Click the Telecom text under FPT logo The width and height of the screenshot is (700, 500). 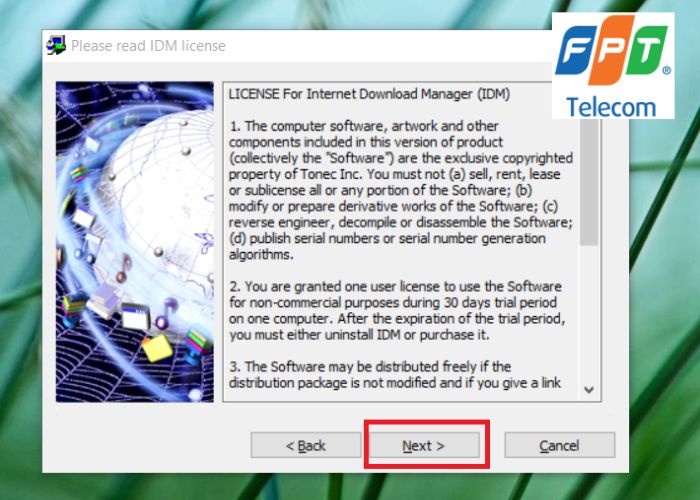(611, 107)
